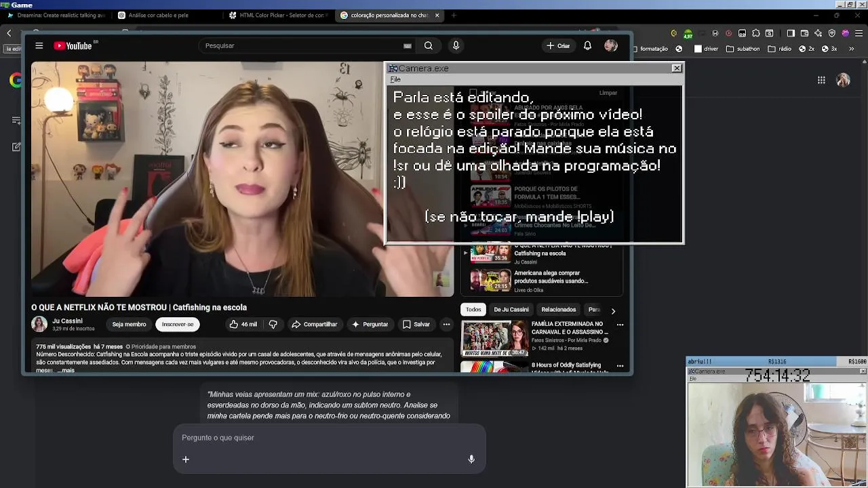Click the microphone in the chat prompt box
Image resolution: width=868 pixels, height=488 pixels.
[471, 459]
